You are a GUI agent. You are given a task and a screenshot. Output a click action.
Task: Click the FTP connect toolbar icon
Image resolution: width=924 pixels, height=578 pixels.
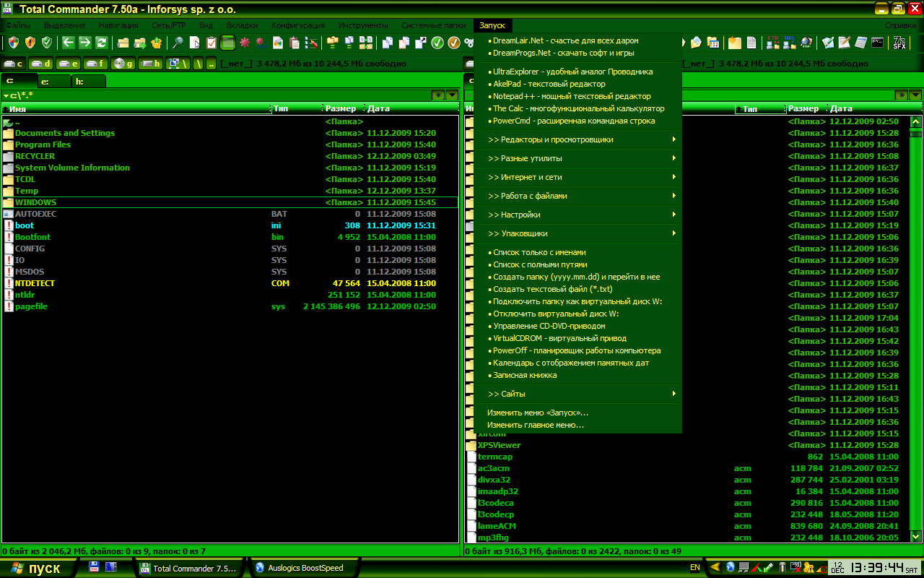coord(772,43)
